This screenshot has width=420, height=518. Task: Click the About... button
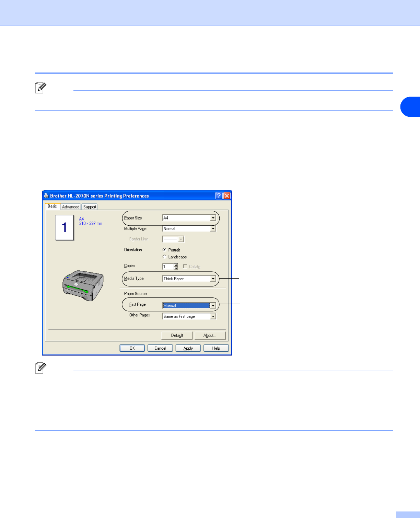tap(210, 335)
